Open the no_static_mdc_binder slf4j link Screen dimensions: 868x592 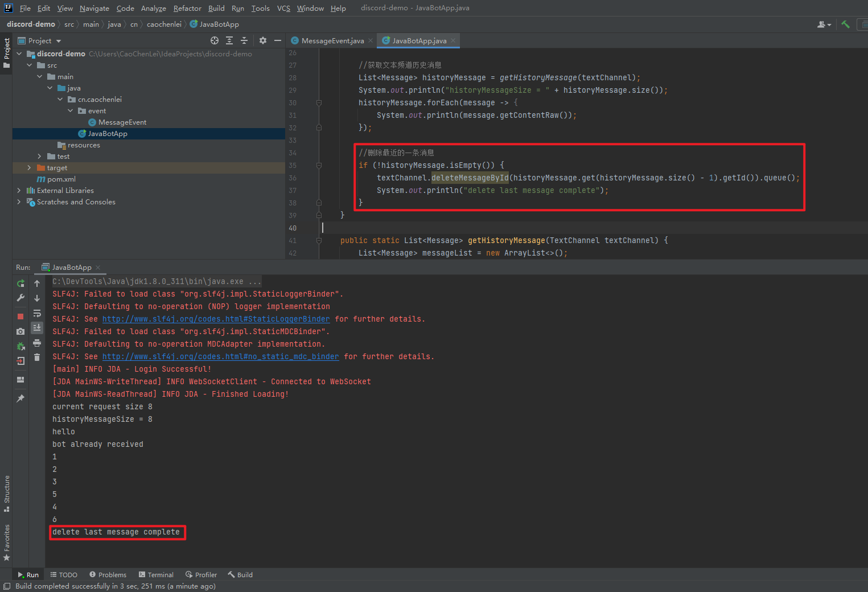(221, 357)
